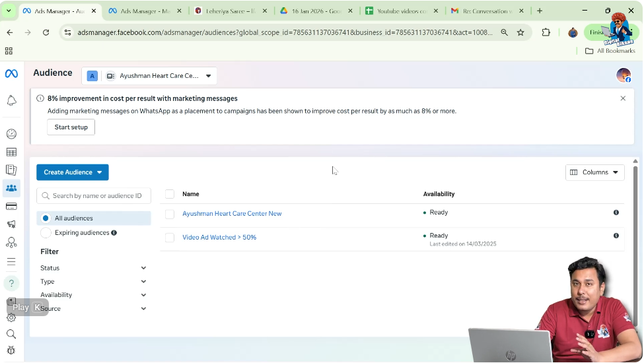
Task: Expand the Status filter
Action: [x=93, y=268]
